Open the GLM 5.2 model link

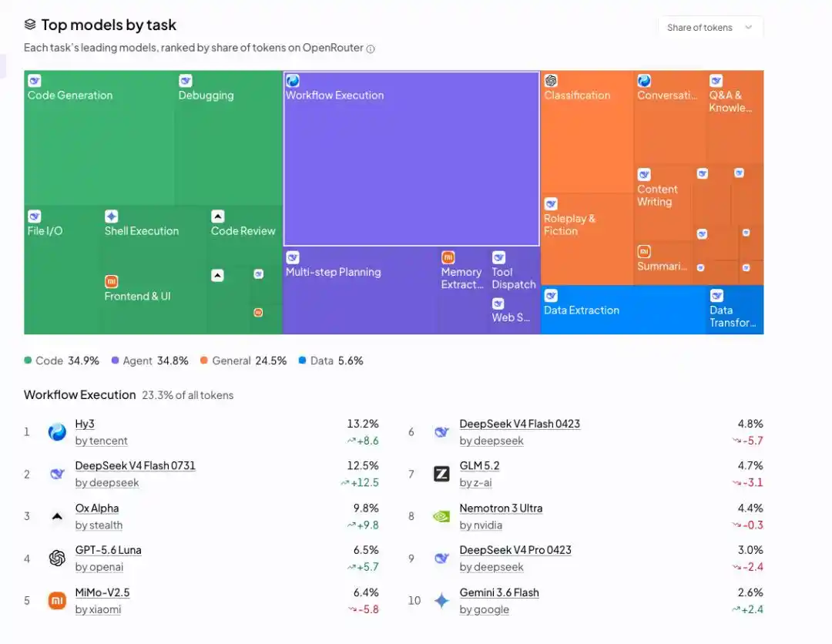[x=480, y=466]
